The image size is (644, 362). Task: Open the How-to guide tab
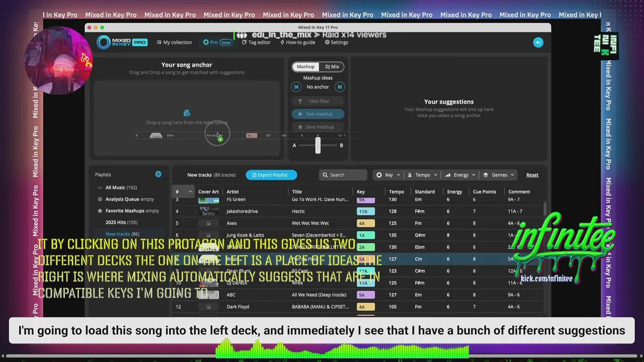tap(297, 42)
